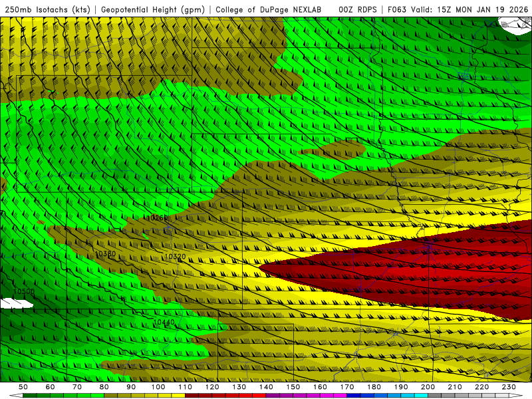Click the '250mb Isotachs (kts)' title text
532x399 pixels.
click(47, 10)
